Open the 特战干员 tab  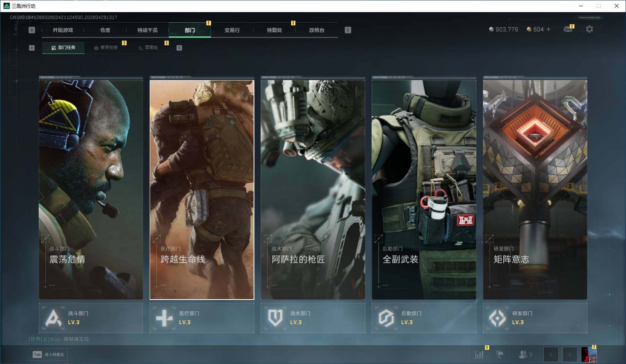(147, 30)
